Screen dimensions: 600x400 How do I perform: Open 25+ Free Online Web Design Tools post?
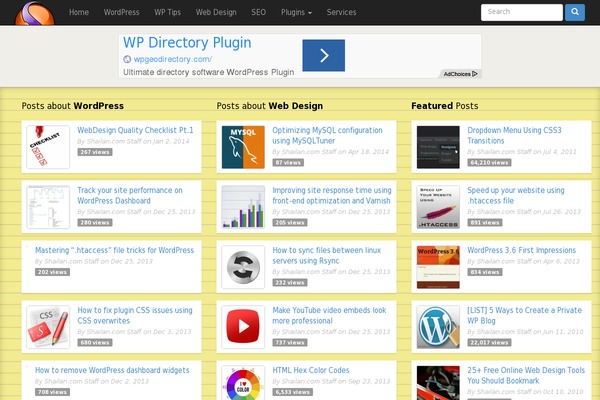click(526, 376)
